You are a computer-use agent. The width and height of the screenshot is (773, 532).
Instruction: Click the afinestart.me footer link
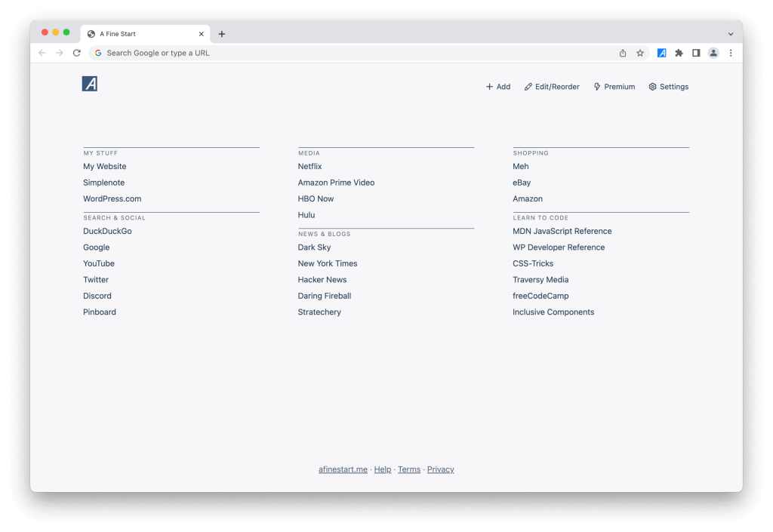[x=343, y=469]
